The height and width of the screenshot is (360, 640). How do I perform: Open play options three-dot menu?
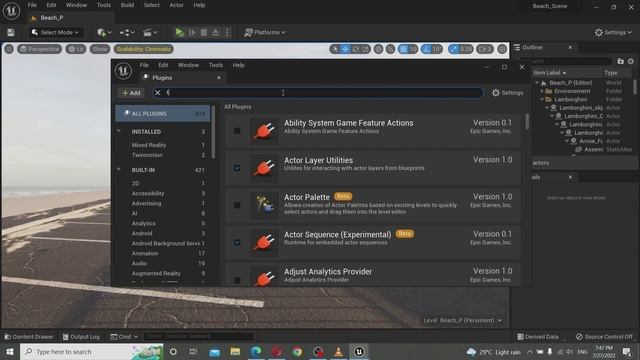[x=227, y=32]
